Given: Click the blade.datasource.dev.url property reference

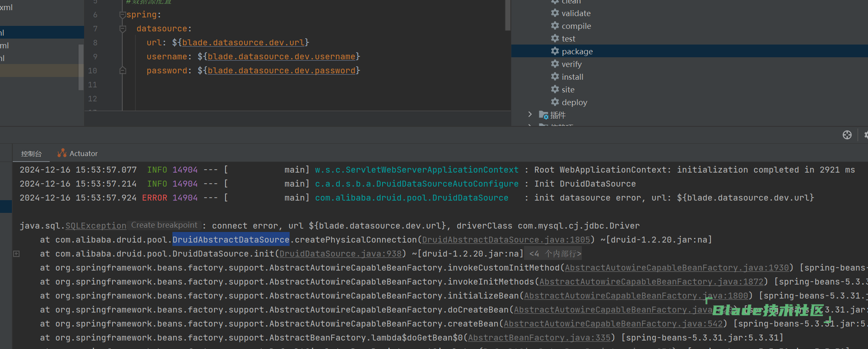Looking at the screenshot, I should pyautogui.click(x=243, y=42).
